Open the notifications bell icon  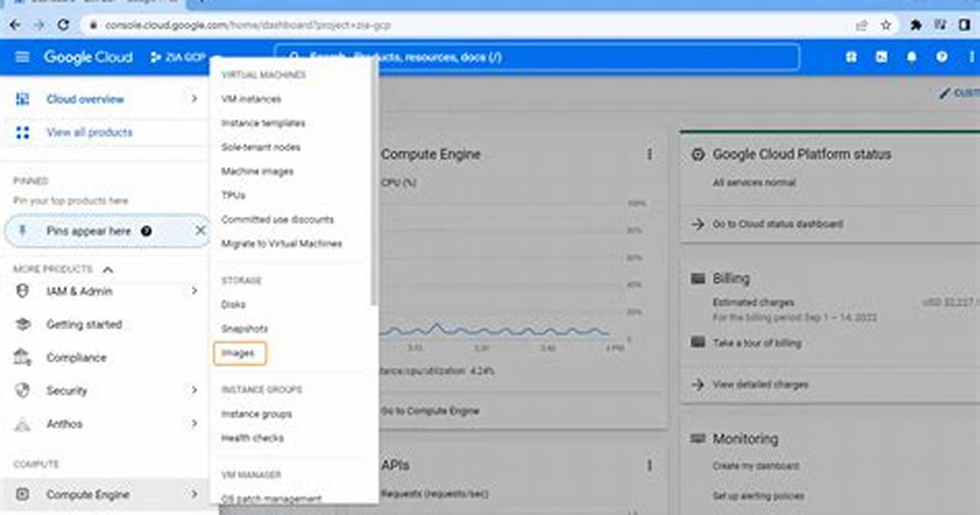[x=911, y=57]
